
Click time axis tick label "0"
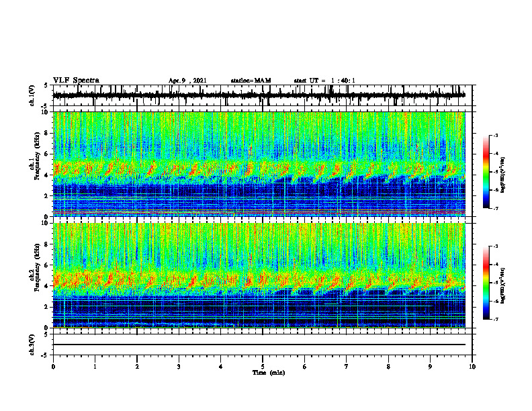(53, 367)
